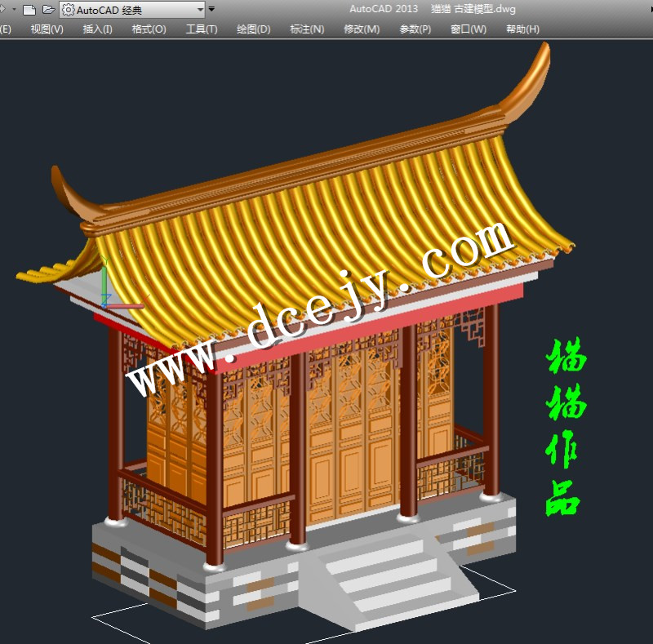Click the partially visible (E) edit menu

pyautogui.click(x=5, y=29)
